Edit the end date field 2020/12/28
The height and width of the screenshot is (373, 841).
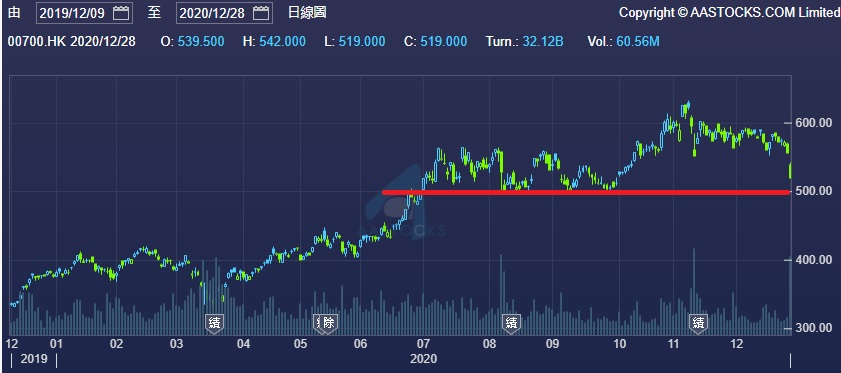(x=224, y=13)
